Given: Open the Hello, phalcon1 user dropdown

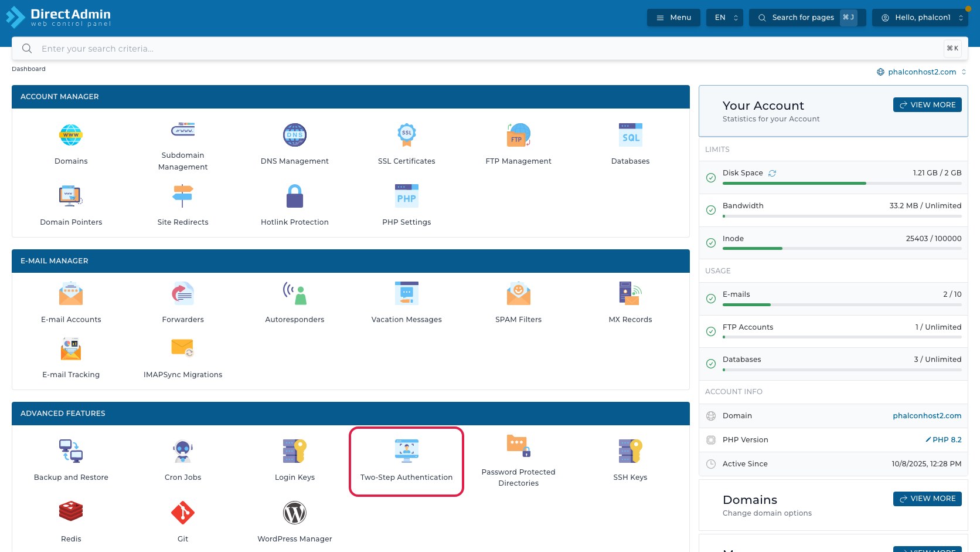Looking at the screenshot, I should click(x=920, y=18).
